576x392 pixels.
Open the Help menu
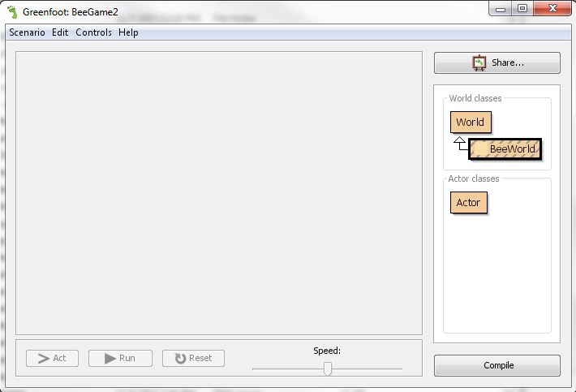pyautogui.click(x=128, y=32)
